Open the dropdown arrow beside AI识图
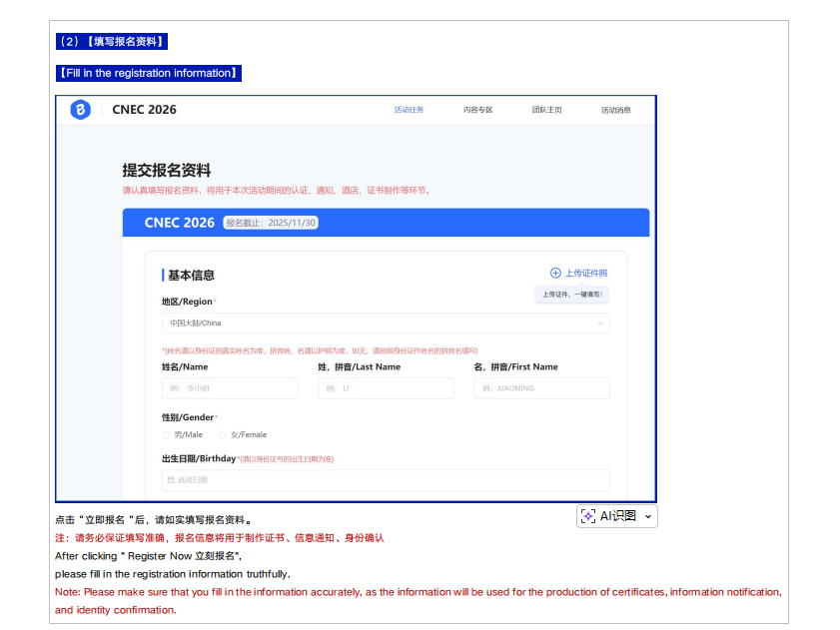 click(x=647, y=516)
